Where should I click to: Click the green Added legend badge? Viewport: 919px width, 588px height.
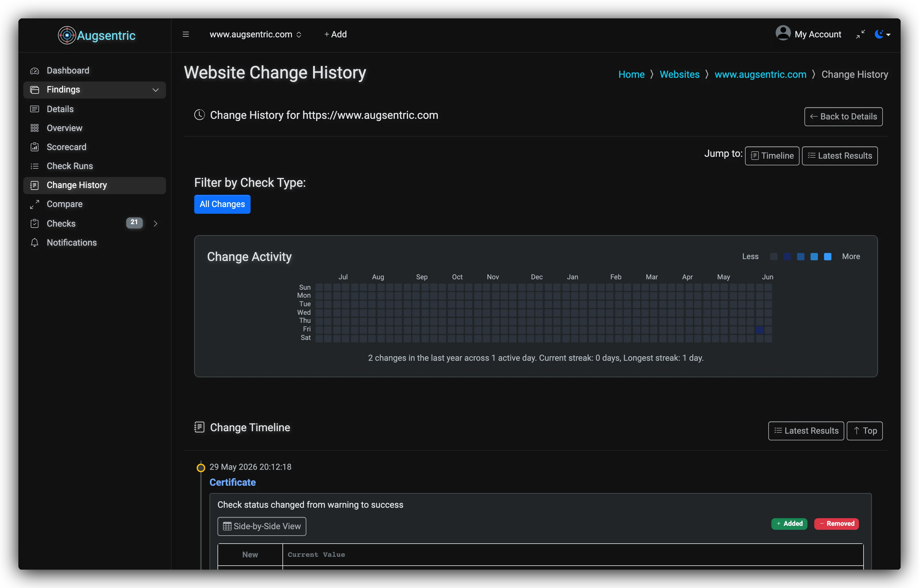[x=789, y=523]
